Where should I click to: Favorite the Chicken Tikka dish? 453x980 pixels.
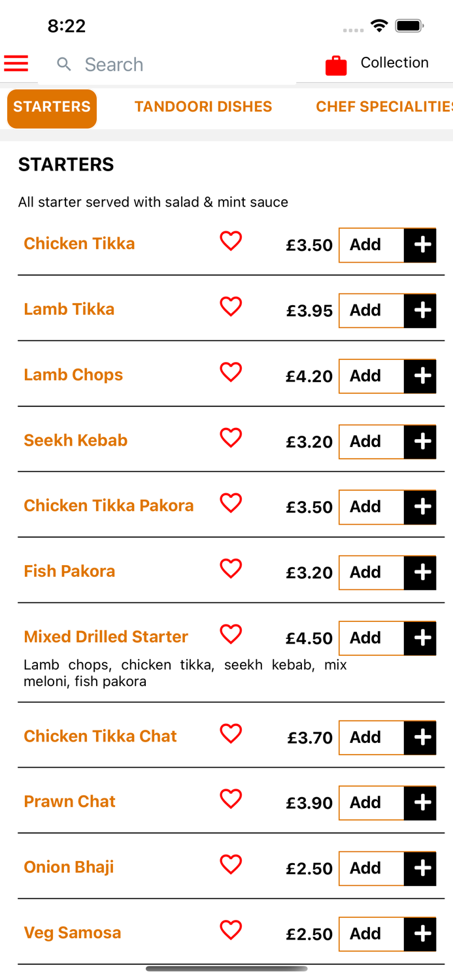231,242
